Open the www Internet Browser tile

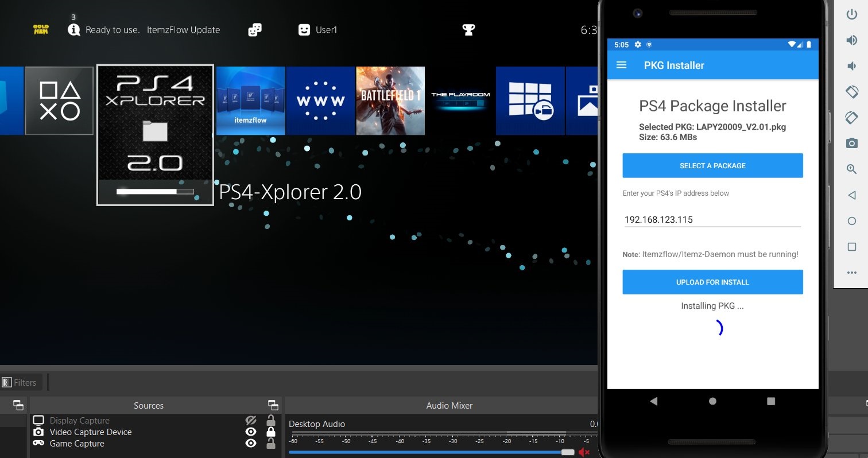321,101
